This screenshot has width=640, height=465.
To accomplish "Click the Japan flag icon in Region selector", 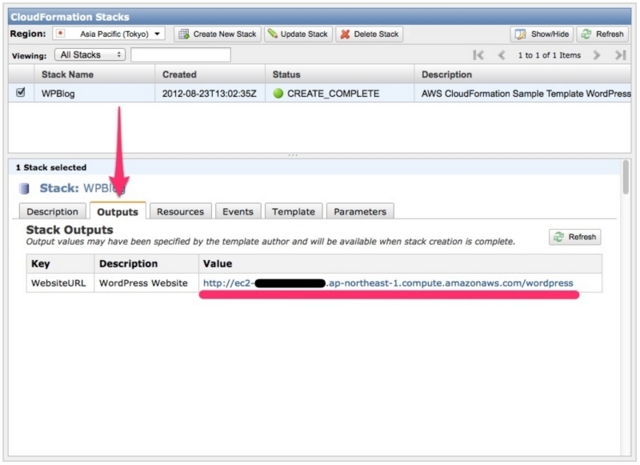I will [60, 33].
